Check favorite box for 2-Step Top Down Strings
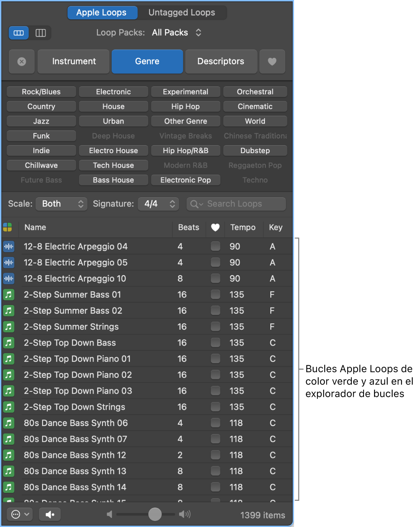This screenshot has width=420, height=527. point(215,407)
